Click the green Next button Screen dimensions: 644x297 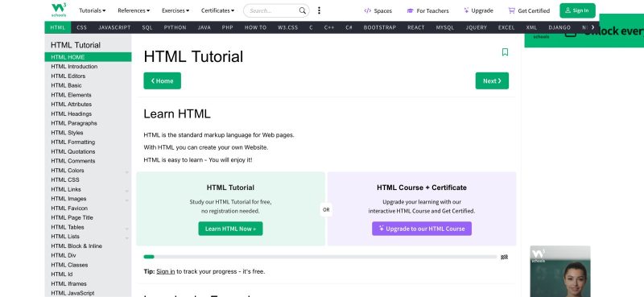[x=492, y=81]
